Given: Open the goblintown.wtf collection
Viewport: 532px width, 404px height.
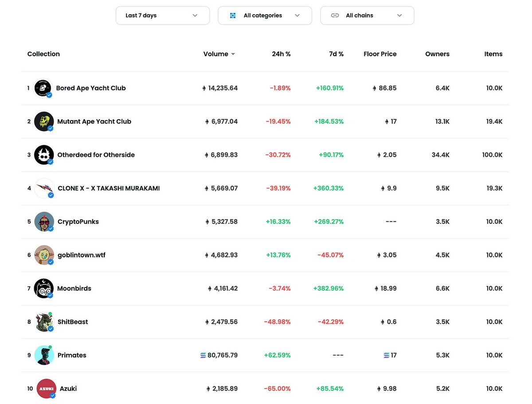Looking at the screenshot, I should click(81, 255).
